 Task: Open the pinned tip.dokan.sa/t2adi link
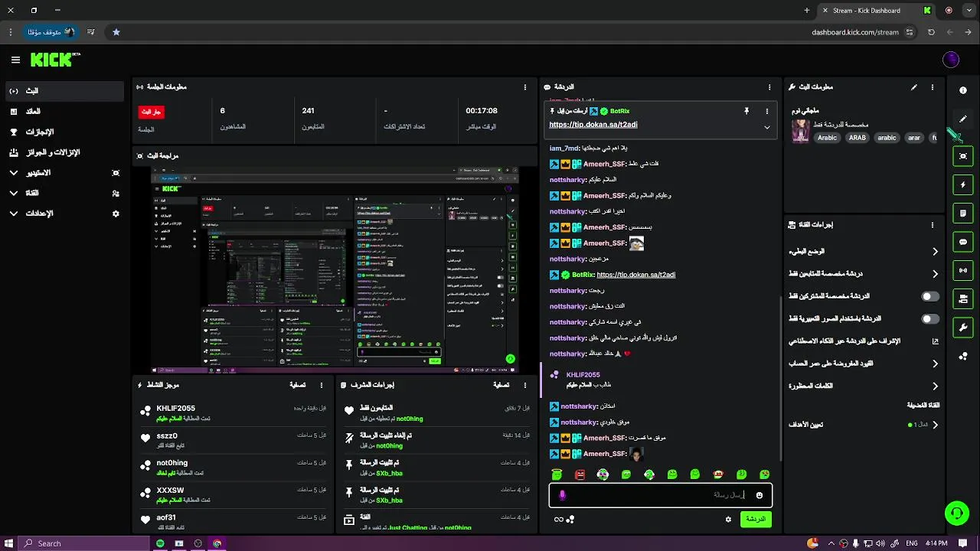click(x=593, y=125)
